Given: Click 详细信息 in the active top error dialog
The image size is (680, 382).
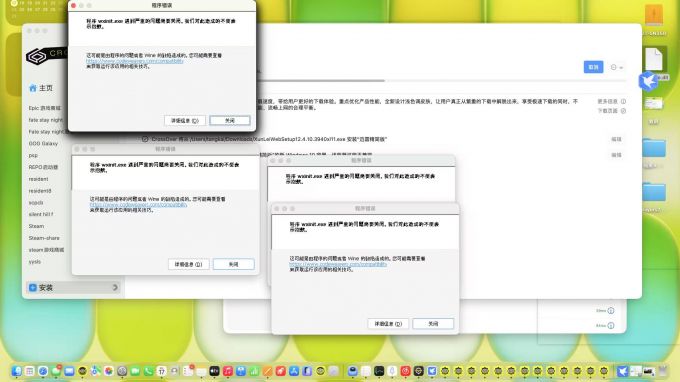Looking at the screenshot, I should [x=185, y=121].
